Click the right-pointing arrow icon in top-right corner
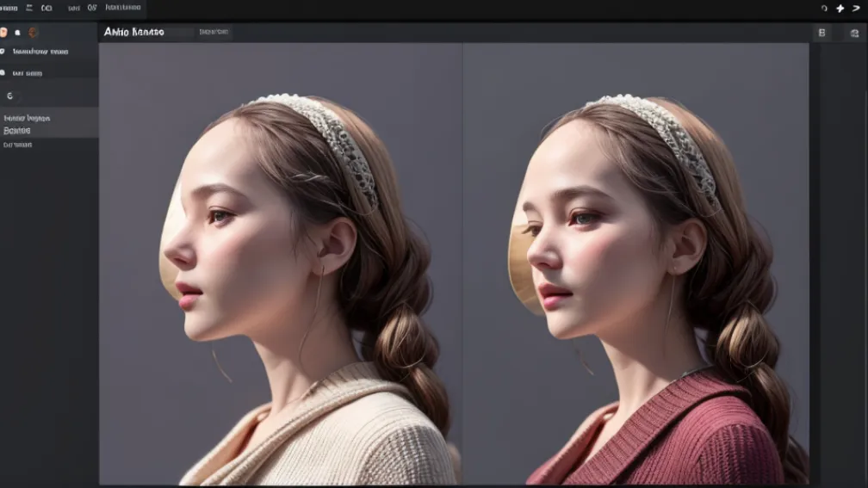The image size is (868, 488). [858, 9]
